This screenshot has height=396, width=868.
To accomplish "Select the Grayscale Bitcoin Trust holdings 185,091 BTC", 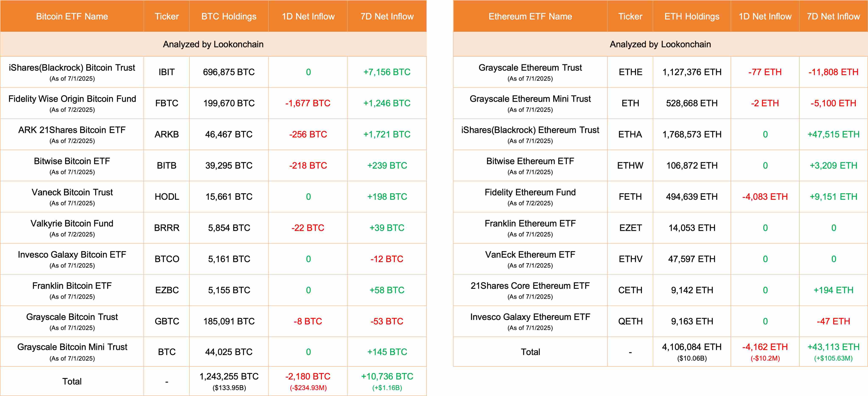I will 229,321.
